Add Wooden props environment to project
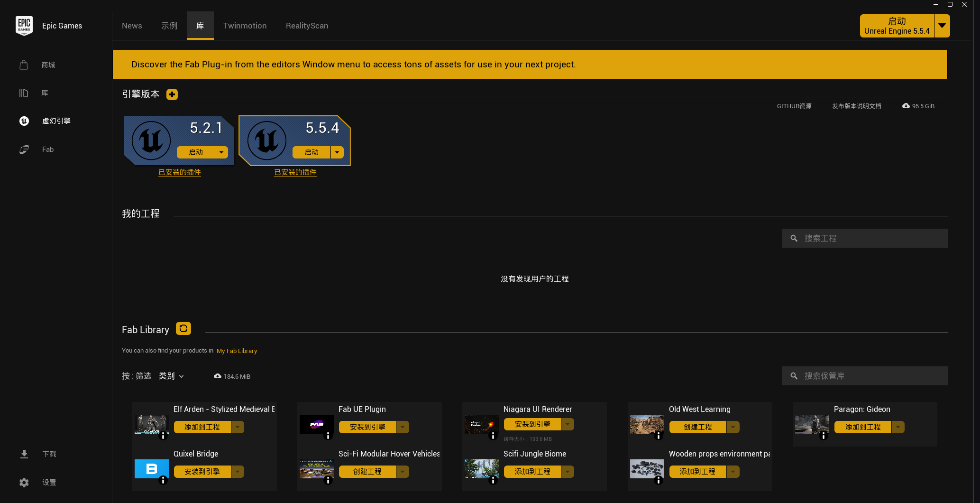The height and width of the screenshot is (503, 980). click(x=698, y=472)
